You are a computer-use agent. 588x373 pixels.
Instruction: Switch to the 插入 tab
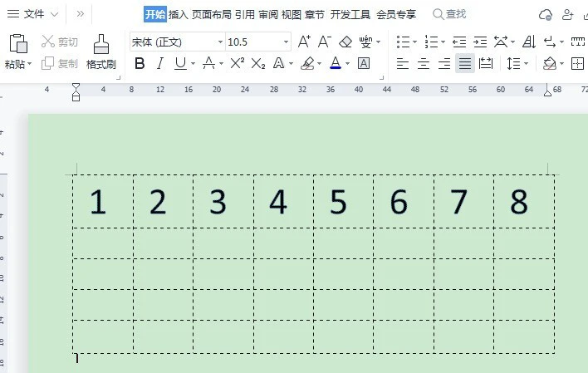178,15
